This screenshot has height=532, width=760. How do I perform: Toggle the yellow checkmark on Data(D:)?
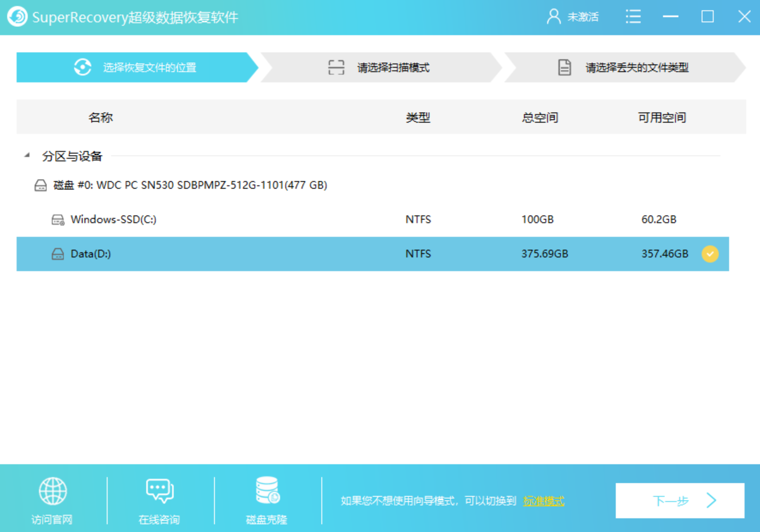tap(710, 254)
